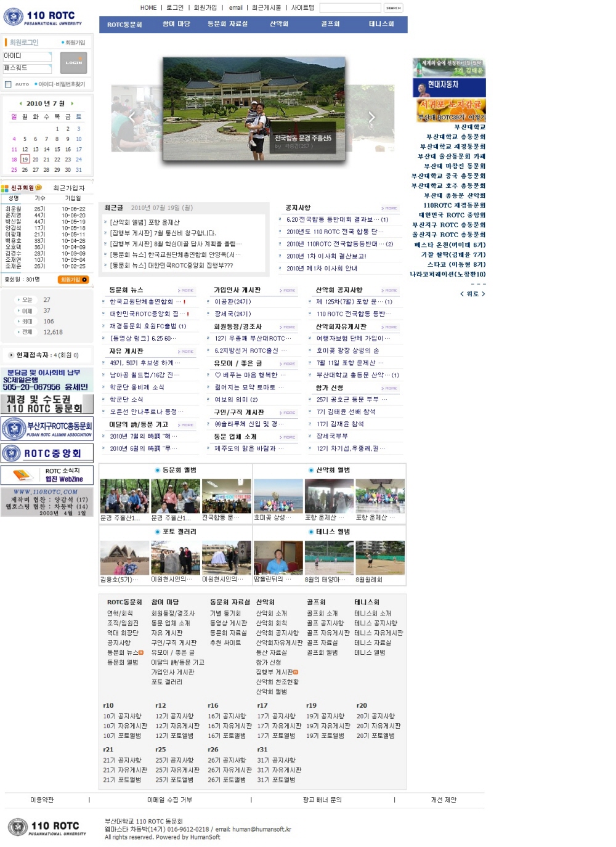This screenshot has height=847, width=616.
Task: Open the 골프회 navigation menu
Action: (x=330, y=24)
